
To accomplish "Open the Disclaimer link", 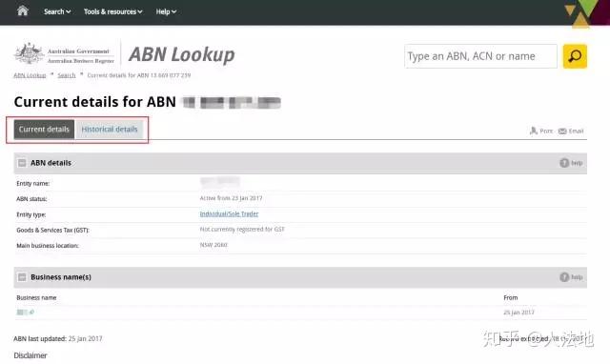I will tap(30, 355).
